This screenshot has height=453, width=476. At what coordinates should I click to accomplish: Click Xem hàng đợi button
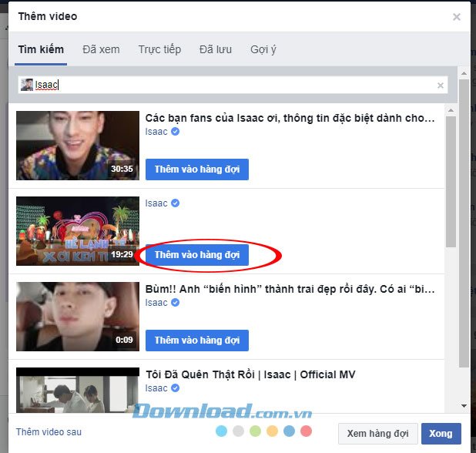click(378, 434)
